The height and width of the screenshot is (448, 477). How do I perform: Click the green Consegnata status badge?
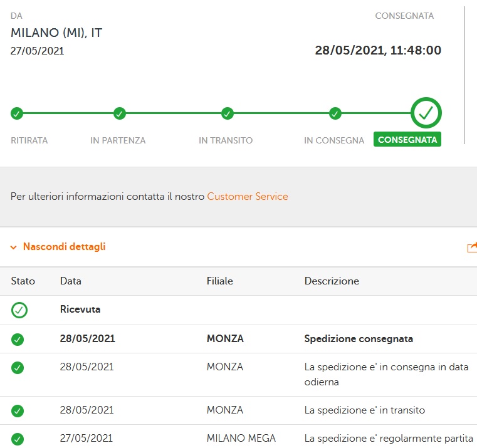pyautogui.click(x=407, y=140)
